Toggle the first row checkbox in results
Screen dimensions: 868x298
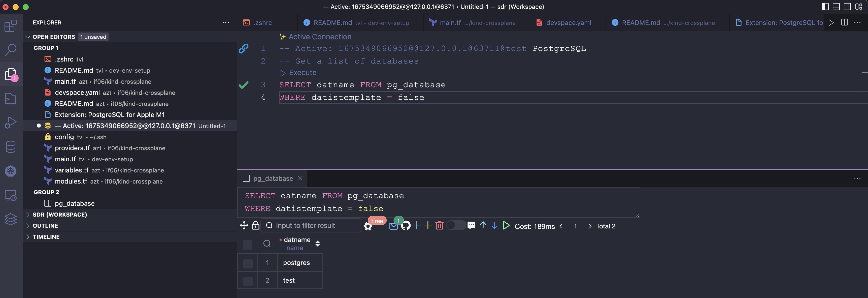247,262
